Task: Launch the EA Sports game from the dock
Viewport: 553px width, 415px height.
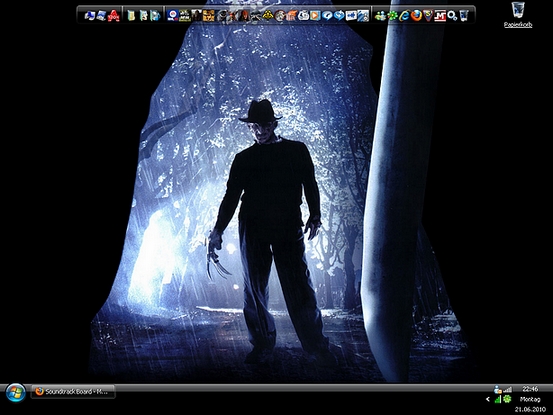Action: (x=172, y=16)
